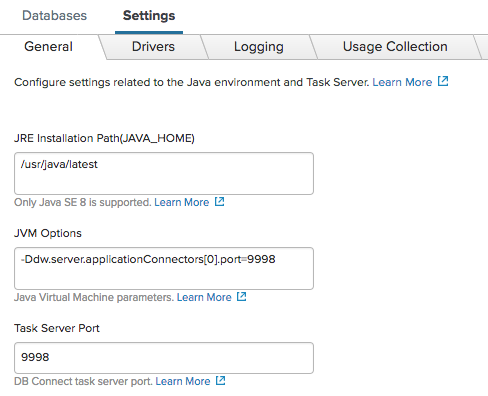Follow Learn More link in page description
Viewport: 488px width, 396px height.
click(402, 82)
